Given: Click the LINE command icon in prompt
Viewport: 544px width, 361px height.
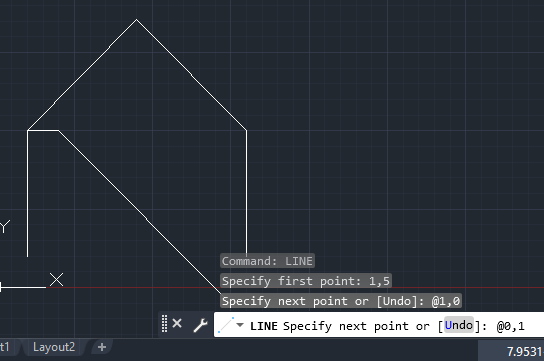Looking at the screenshot, I should [226, 325].
